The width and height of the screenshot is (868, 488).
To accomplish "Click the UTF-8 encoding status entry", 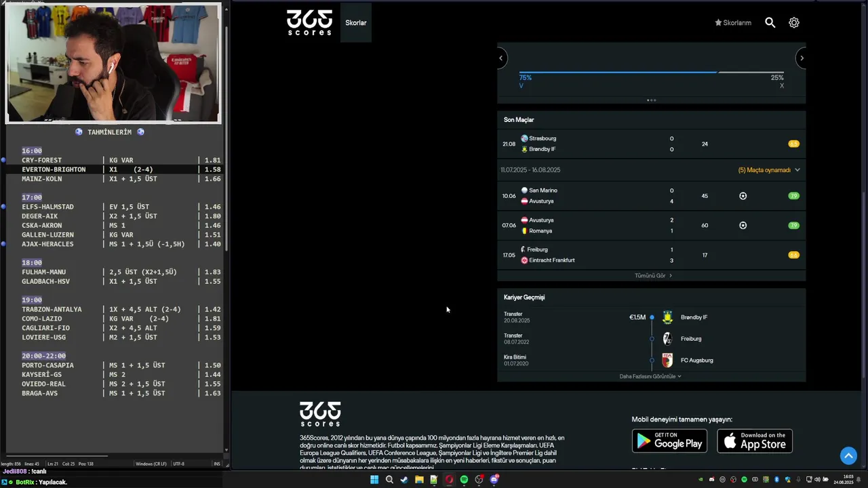I will coord(178,464).
